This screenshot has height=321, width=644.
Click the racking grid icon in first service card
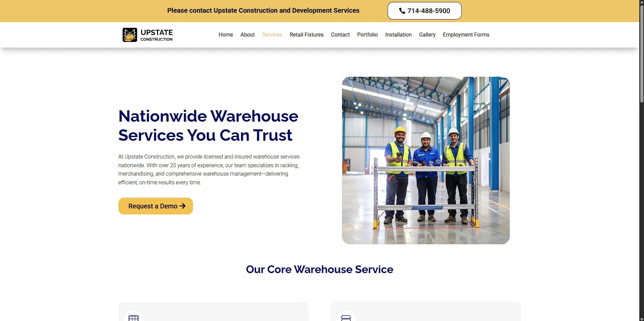134,318
